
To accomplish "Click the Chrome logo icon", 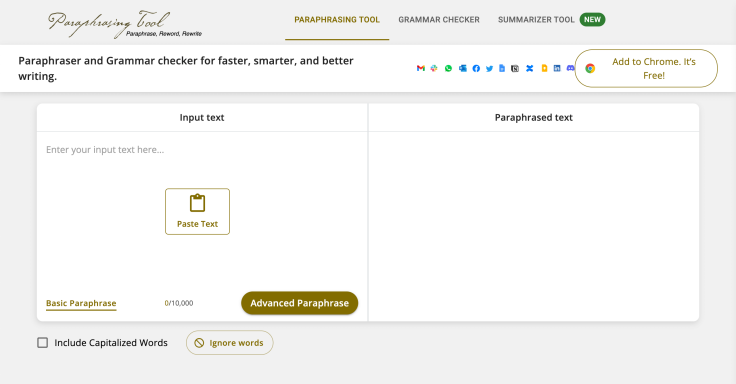I will click(590, 69).
